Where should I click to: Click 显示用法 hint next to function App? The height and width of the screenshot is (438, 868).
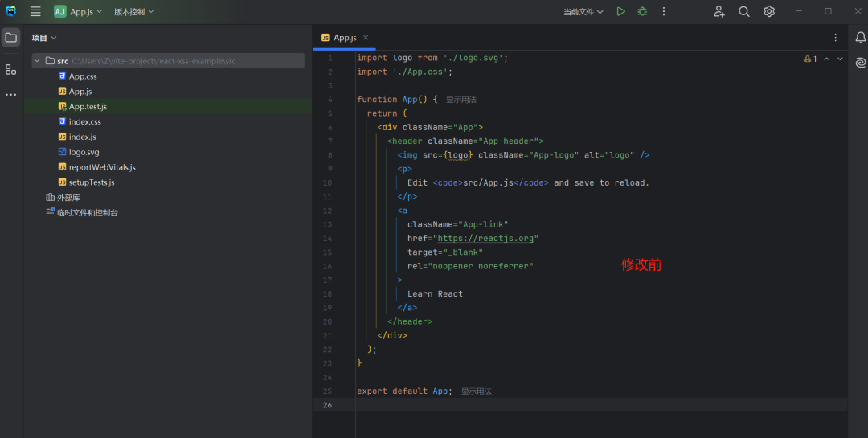[x=461, y=100]
